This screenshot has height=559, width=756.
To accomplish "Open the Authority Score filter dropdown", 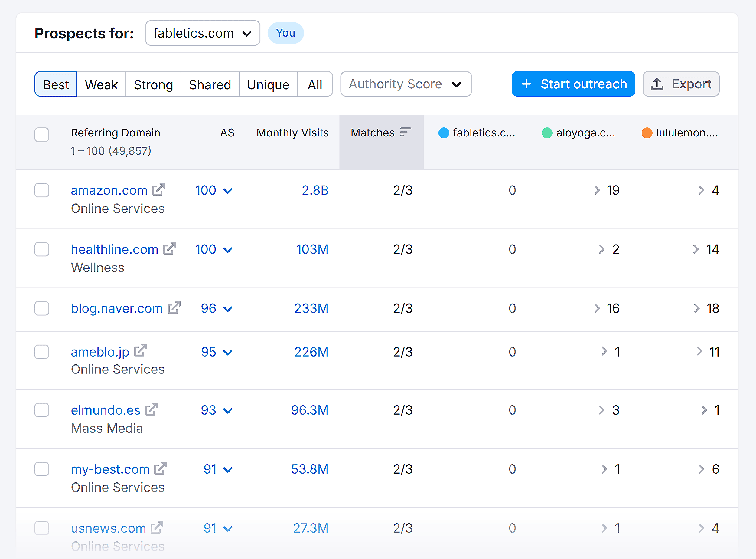I will 406,84.
